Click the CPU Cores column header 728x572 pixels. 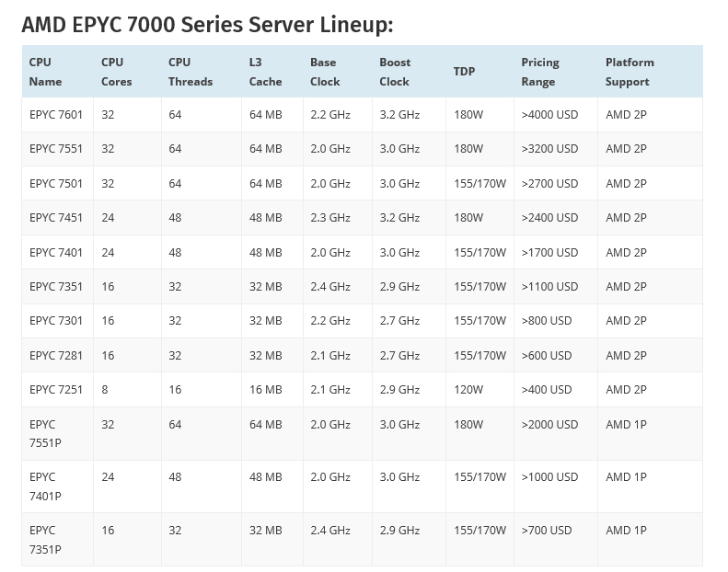(x=117, y=72)
